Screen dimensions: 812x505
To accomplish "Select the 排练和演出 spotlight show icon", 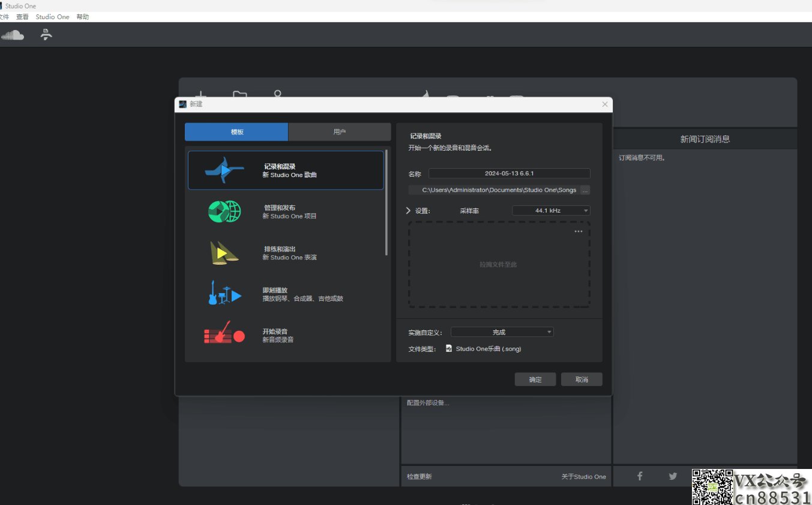I will point(224,253).
